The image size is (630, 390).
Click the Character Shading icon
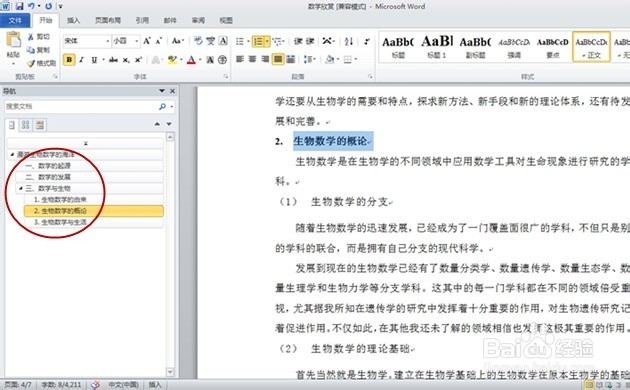tap(210, 60)
